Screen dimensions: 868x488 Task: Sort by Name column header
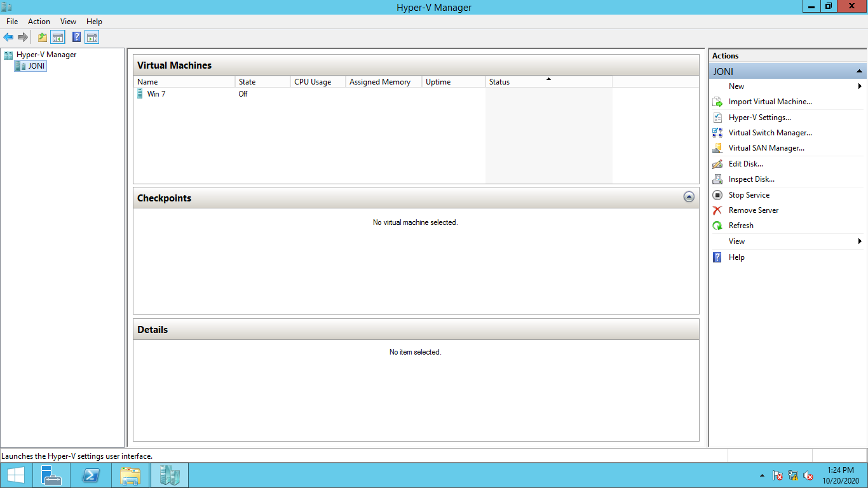(x=184, y=82)
